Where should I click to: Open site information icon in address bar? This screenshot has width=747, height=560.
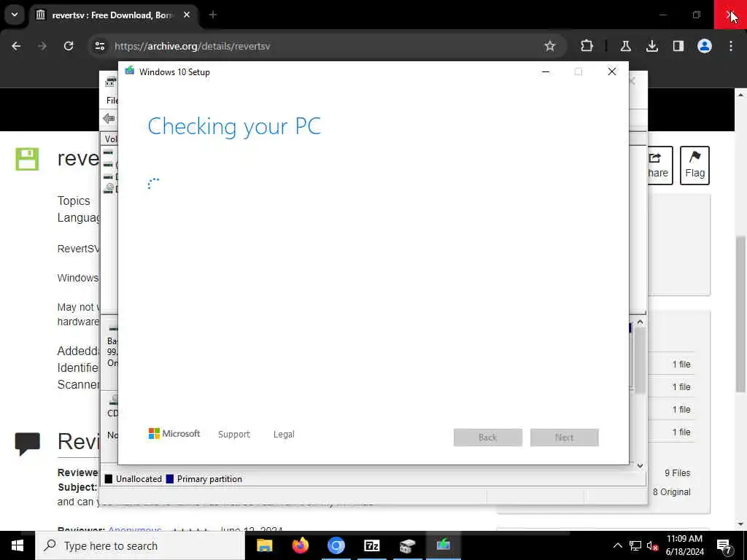click(x=99, y=46)
